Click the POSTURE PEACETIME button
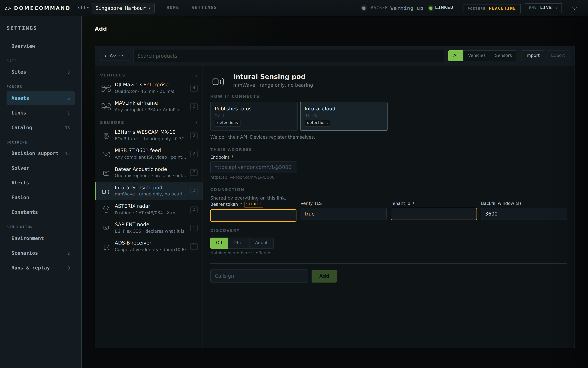The height and width of the screenshot is (368, 588). [492, 8]
